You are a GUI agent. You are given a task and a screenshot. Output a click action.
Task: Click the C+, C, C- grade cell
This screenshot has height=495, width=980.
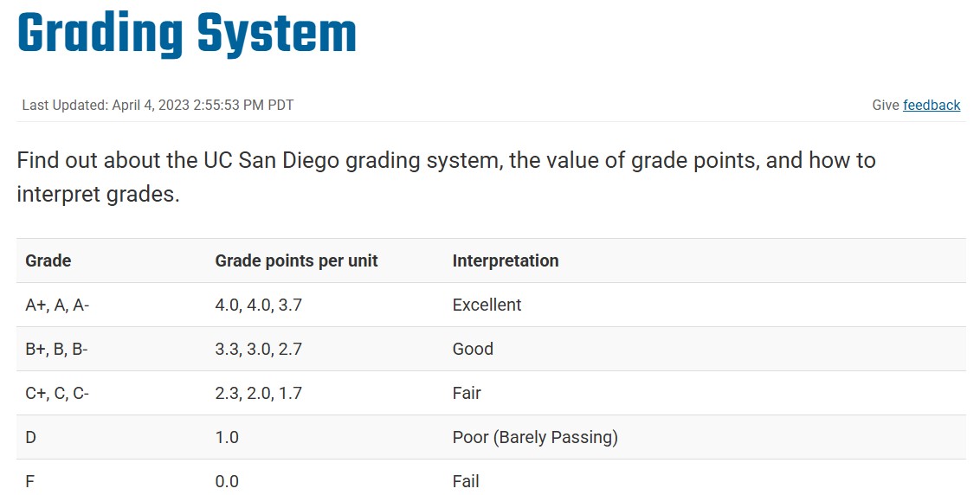57,393
